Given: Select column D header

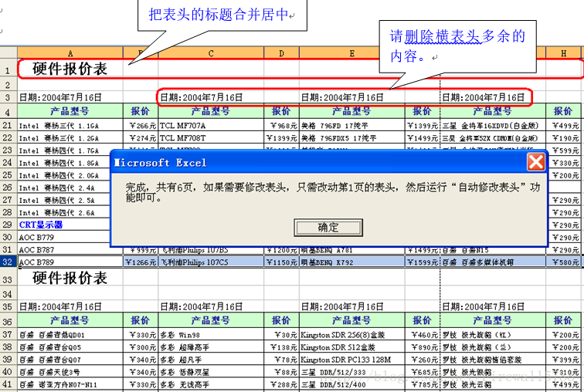Looking at the screenshot, I should 281,52.
